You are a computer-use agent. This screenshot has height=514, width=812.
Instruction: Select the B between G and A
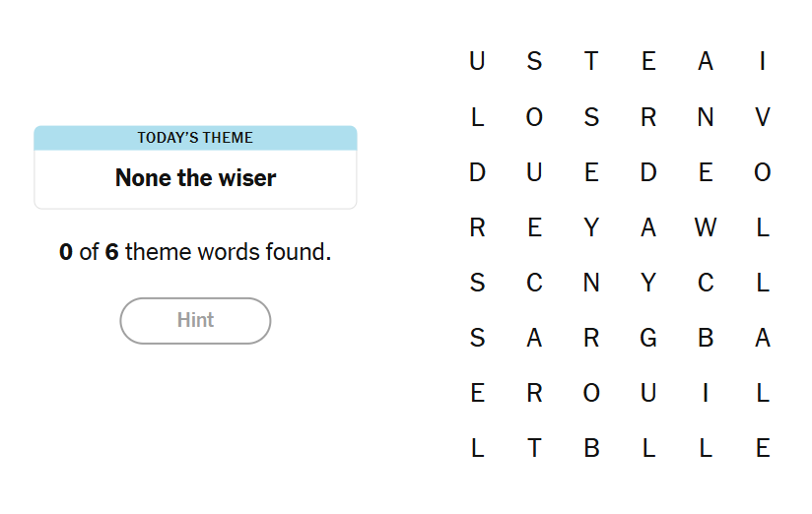706,338
